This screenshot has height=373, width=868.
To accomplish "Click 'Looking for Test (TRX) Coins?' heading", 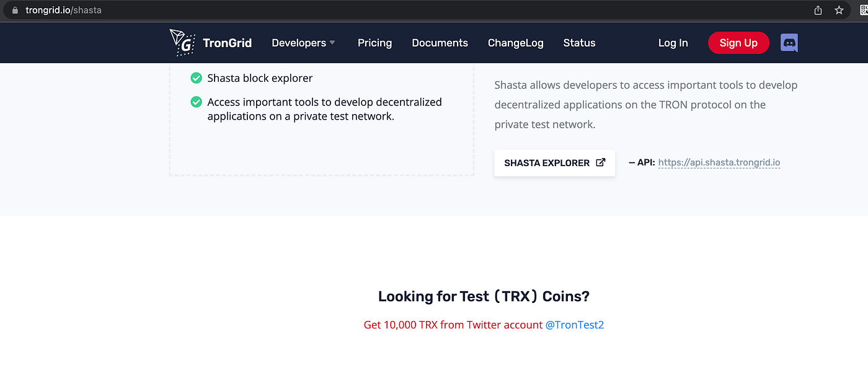I will click(x=484, y=296).
